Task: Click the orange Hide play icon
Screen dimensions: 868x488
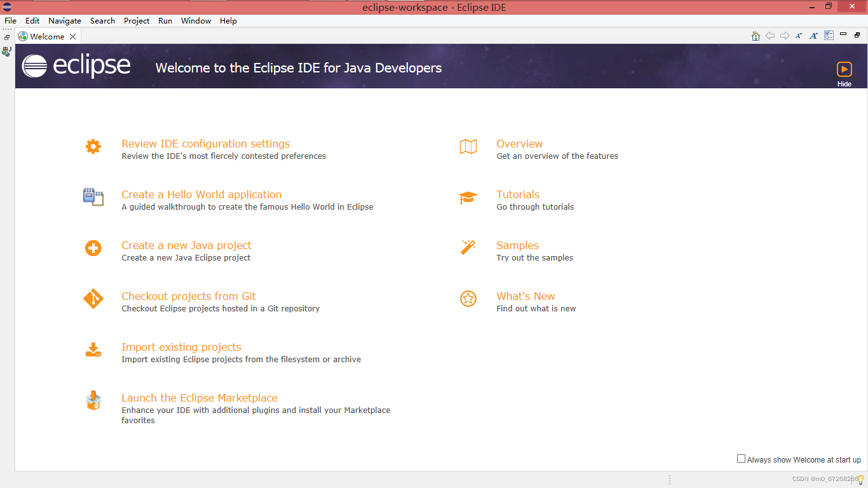Action: (x=844, y=69)
